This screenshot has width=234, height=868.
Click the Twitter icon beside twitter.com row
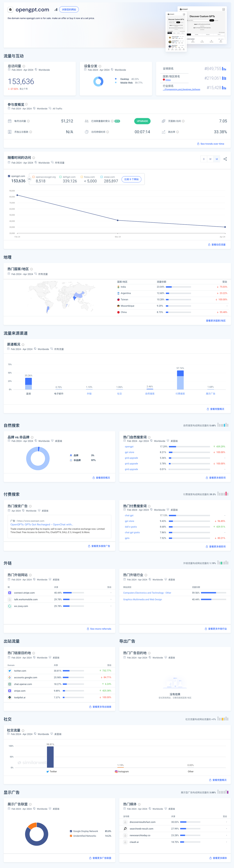10,671
